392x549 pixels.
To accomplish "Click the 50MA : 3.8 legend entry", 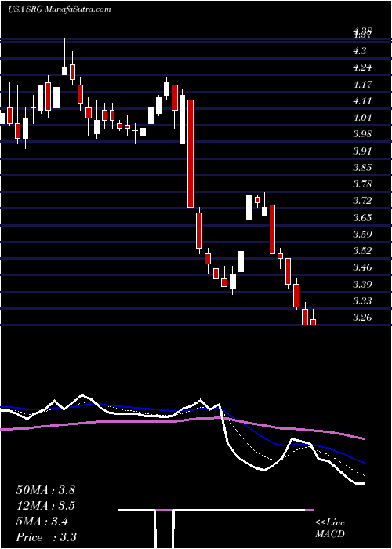I will (45, 490).
